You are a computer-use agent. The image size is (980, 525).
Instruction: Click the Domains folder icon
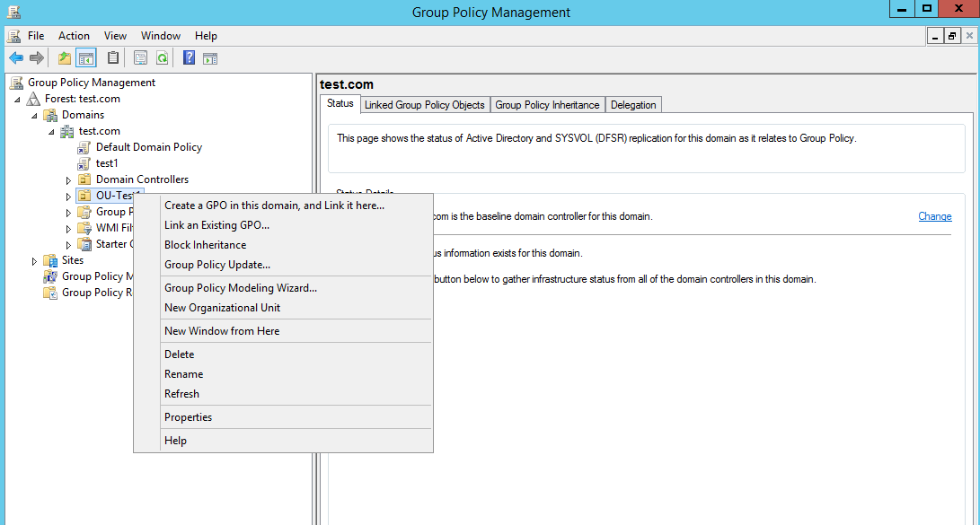50,115
